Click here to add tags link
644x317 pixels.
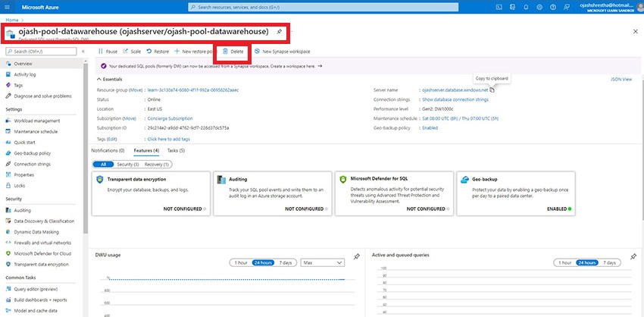[168, 139]
